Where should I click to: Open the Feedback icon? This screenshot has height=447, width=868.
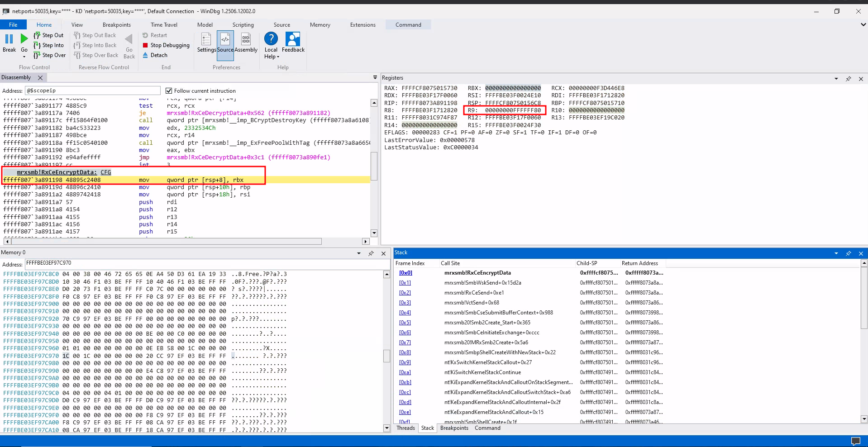[x=293, y=39]
